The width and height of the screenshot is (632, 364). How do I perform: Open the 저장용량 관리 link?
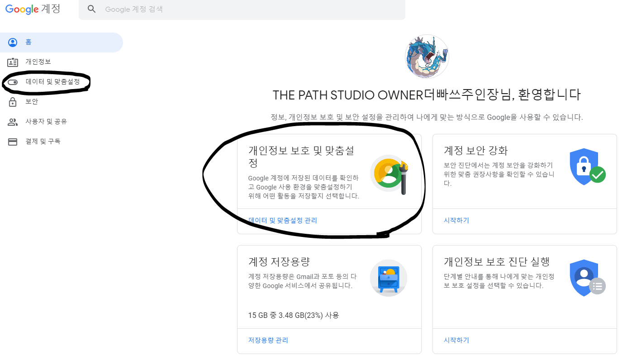tap(268, 340)
